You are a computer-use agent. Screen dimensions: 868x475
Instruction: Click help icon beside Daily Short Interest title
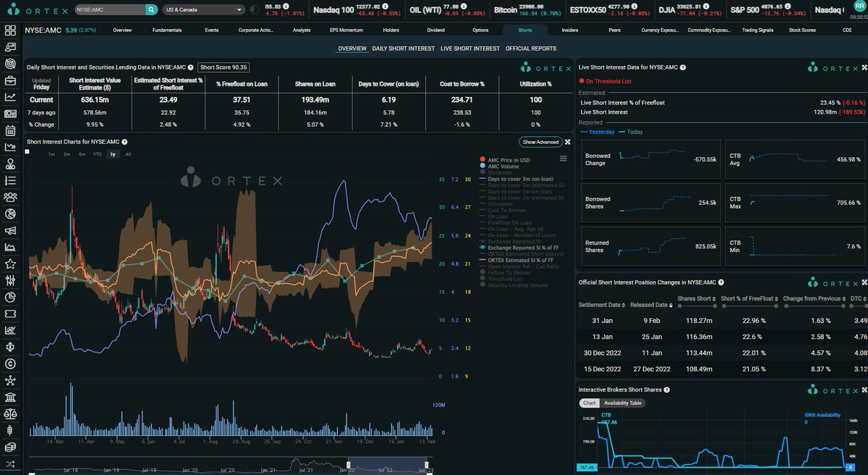click(190, 67)
